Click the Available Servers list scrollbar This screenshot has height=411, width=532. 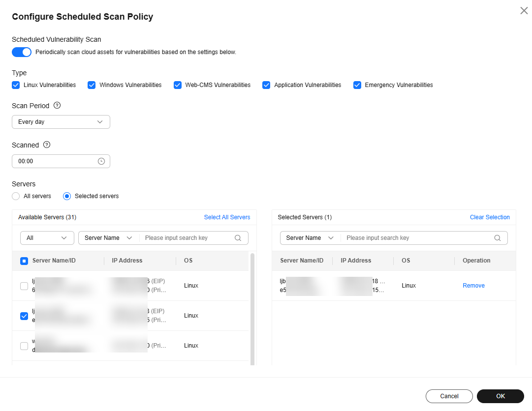click(252, 310)
